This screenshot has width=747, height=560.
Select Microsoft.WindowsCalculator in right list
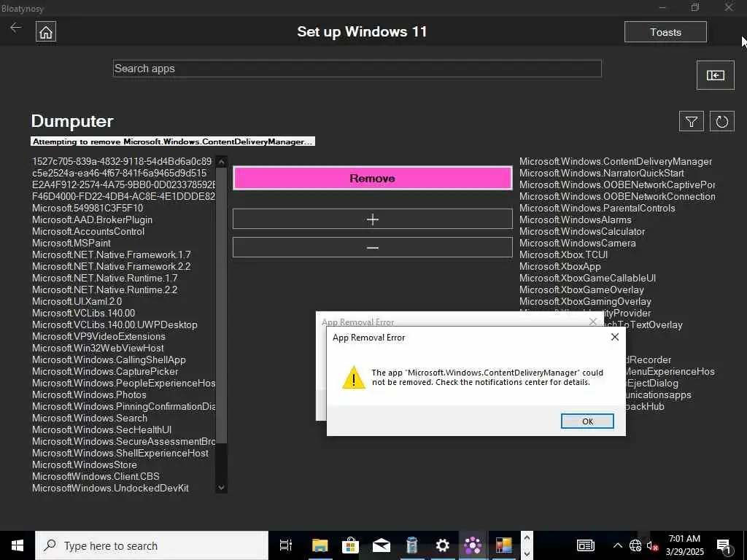pos(582,231)
